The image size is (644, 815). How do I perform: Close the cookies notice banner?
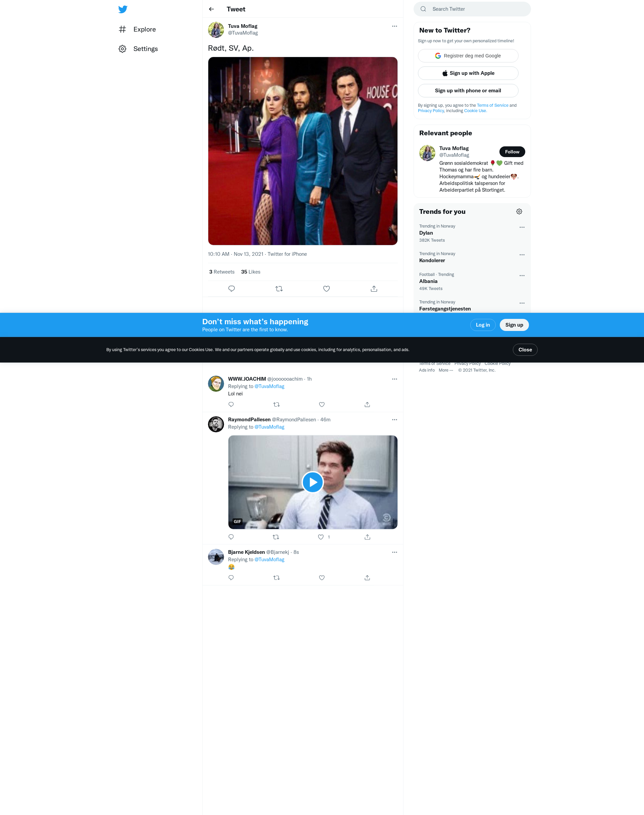pos(525,350)
